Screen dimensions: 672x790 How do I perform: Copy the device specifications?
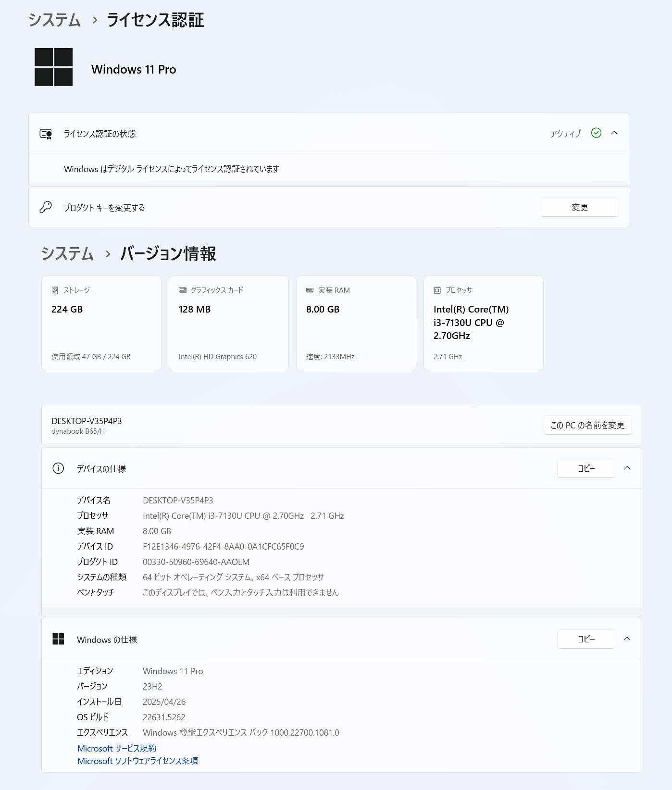586,468
